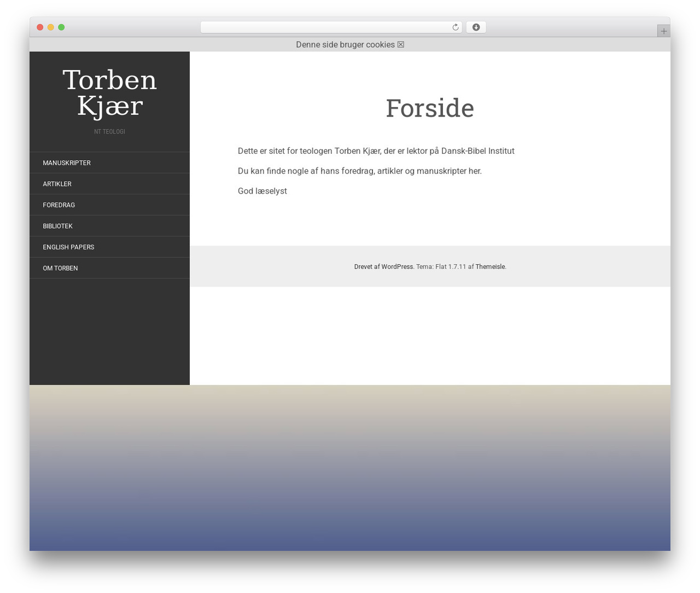700x593 pixels.
Task: Click the Forside page heading
Action: click(x=430, y=108)
